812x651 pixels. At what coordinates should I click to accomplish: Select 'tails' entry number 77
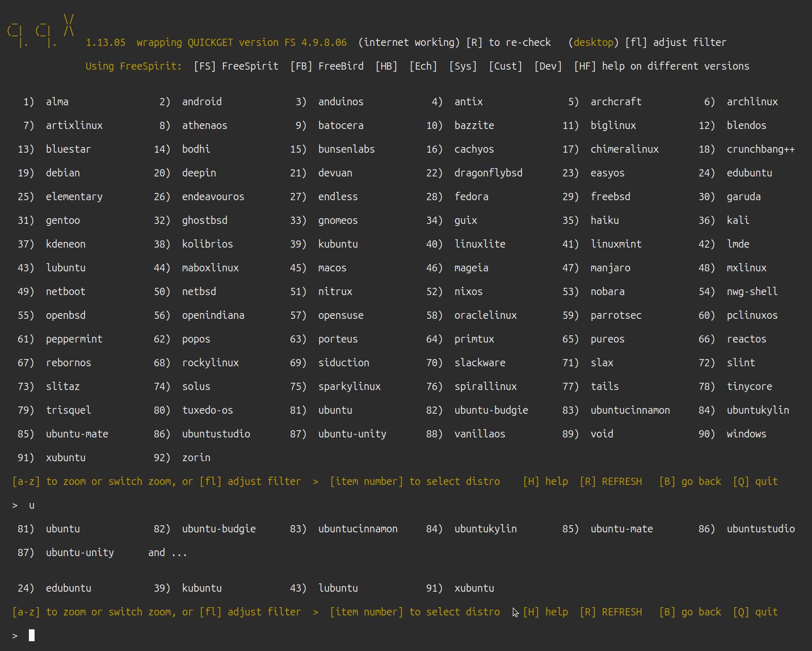coord(605,386)
